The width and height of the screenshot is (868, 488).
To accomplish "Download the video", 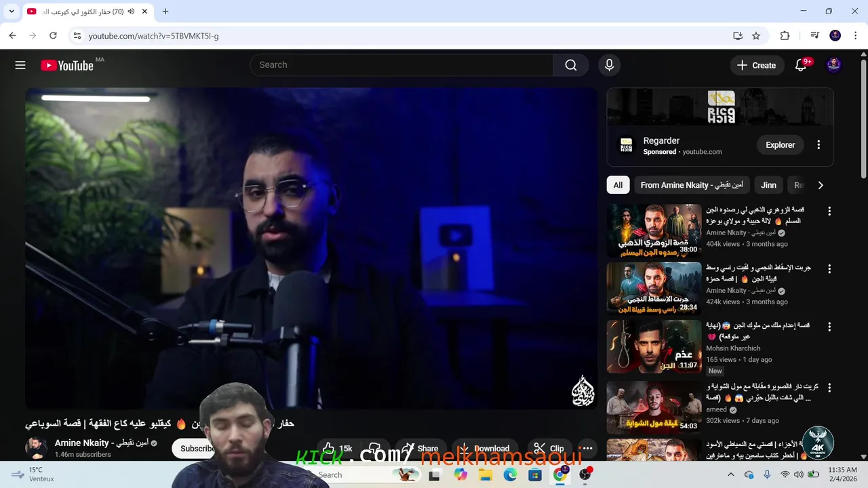I will [484, 449].
